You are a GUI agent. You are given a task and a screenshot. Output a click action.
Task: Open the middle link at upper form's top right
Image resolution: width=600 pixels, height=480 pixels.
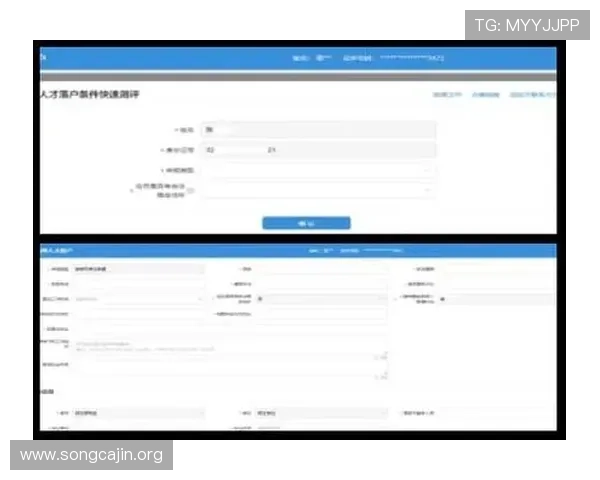pos(486,95)
